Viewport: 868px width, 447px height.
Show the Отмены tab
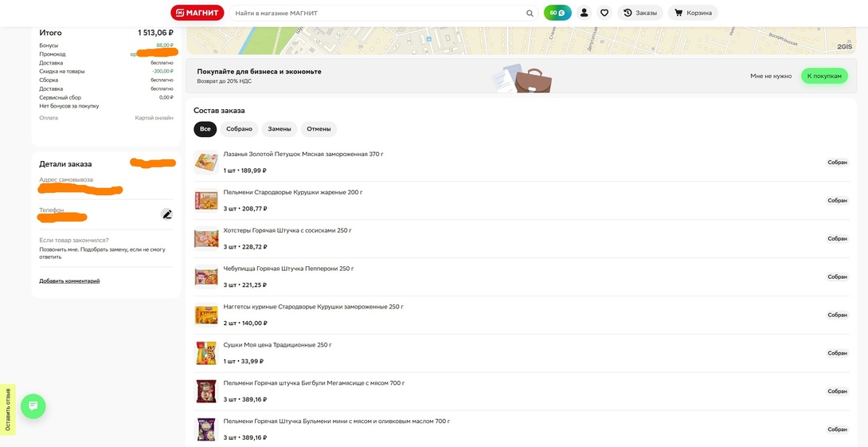coord(319,129)
